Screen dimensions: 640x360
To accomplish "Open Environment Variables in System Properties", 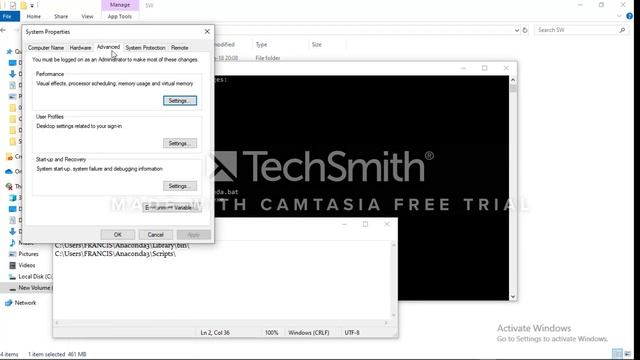I will [x=172, y=208].
